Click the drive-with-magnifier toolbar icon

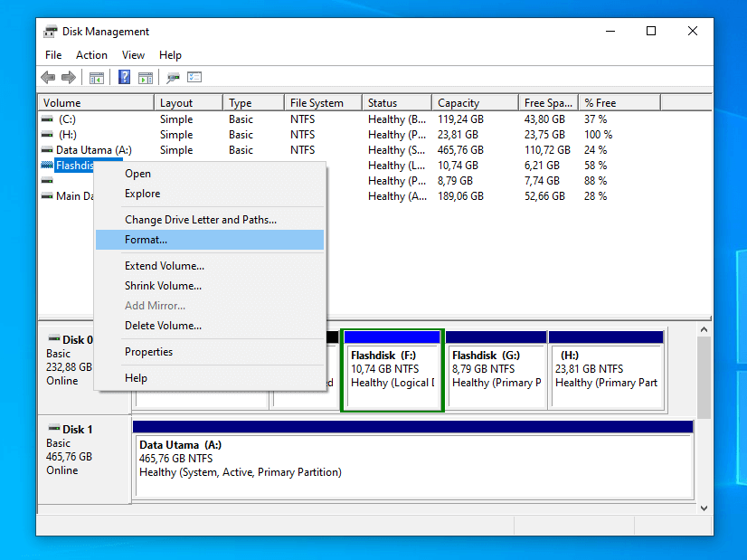(173, 77)
